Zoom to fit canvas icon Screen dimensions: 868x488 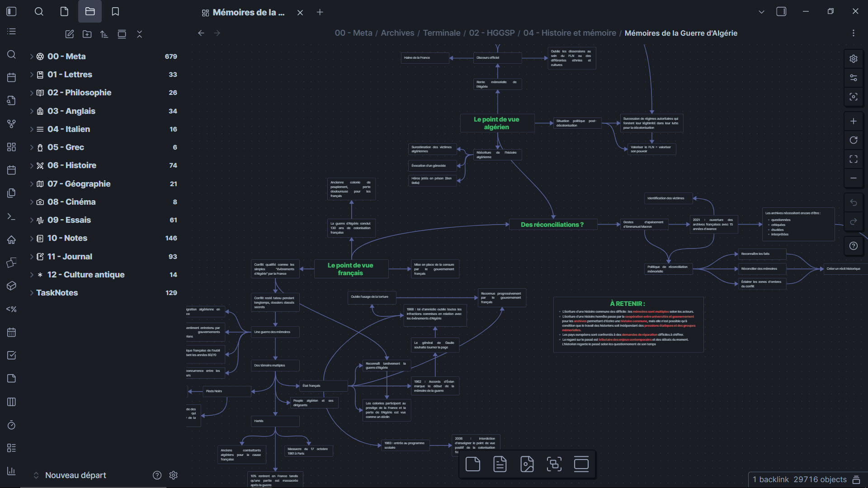tap(853, 159)
